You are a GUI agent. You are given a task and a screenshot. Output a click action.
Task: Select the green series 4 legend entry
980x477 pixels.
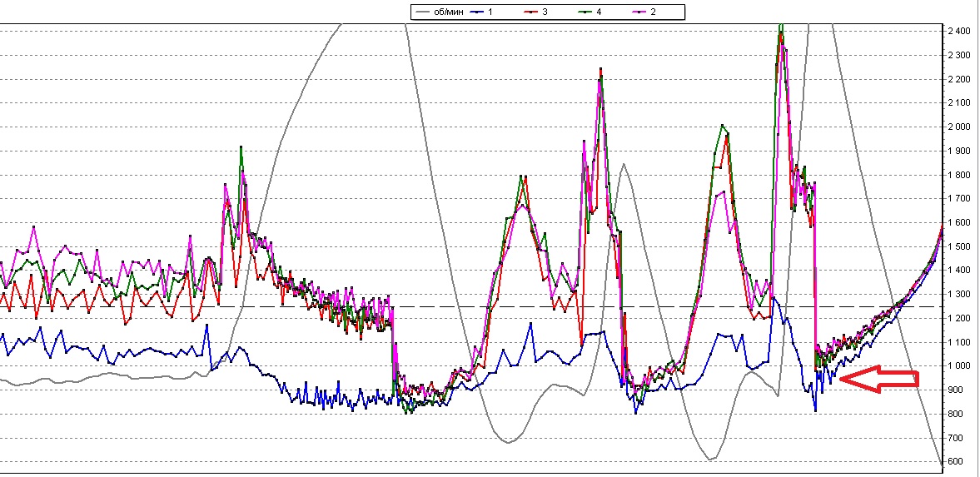[x=588, y=12]
